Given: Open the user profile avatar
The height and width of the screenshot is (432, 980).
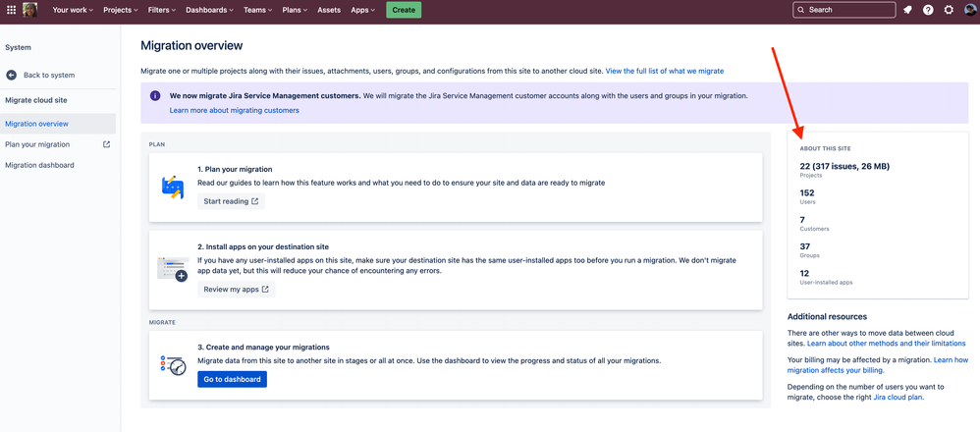Looking at the screenshot, I should pyautogui.click(x=970, y=10).
